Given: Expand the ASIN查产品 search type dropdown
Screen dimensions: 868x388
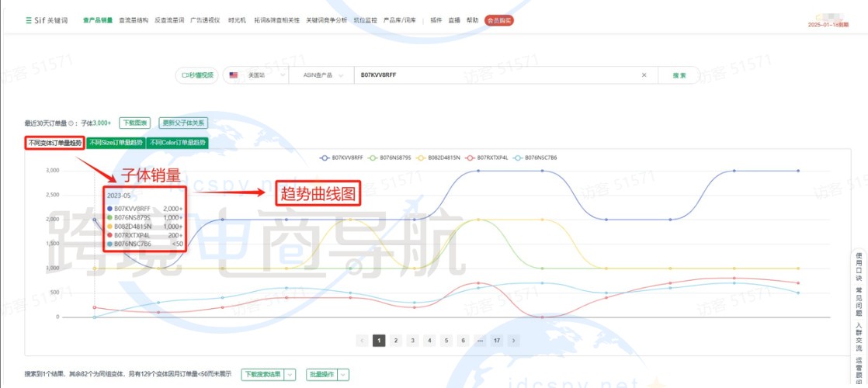Looking at the screenshot, I should [x=321, y=75].
